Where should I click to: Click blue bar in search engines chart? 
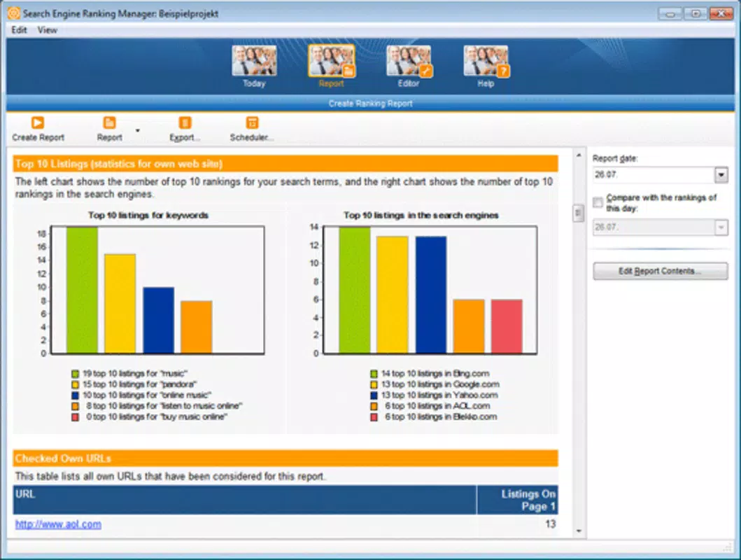click(x=431, y=295)
